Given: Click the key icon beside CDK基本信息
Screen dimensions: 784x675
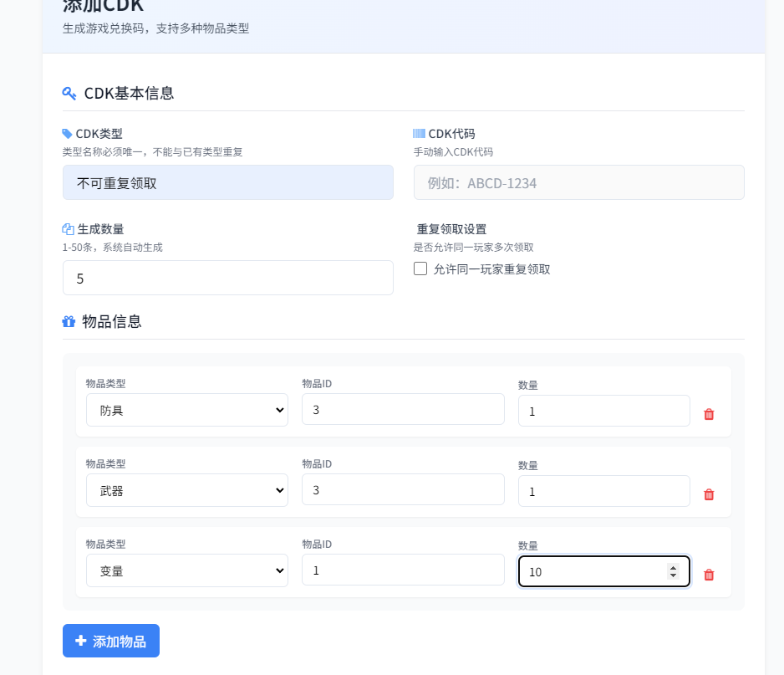Looking at the screenshot, I should (69, 93).
